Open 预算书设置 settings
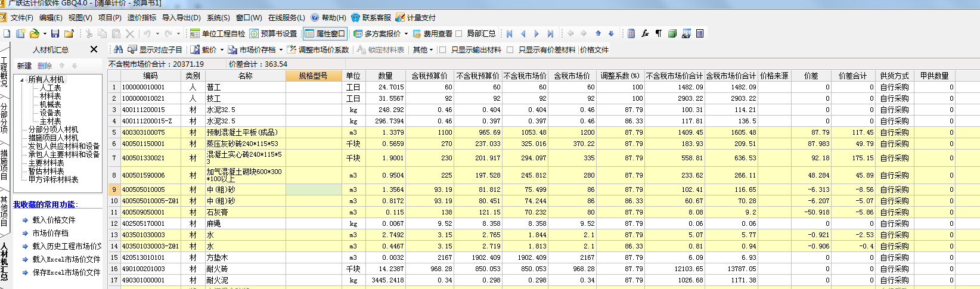 click(x=274, y=33)
